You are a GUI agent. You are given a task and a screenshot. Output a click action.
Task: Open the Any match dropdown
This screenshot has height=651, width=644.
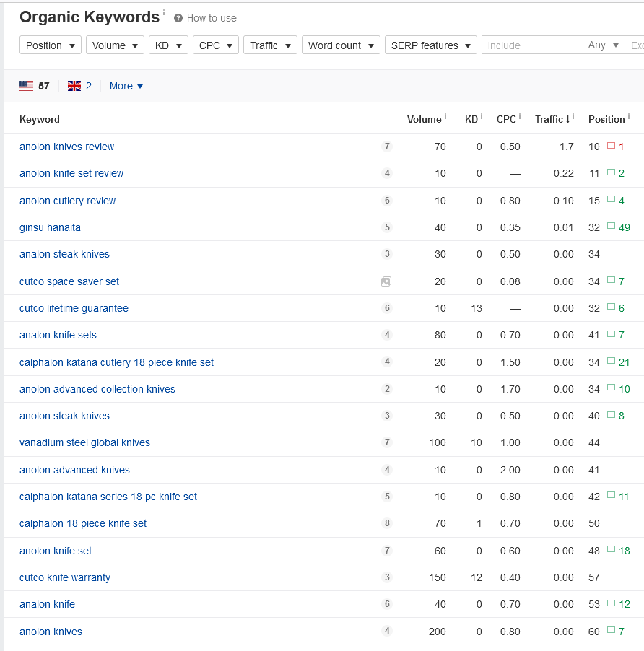click(x=603, y=45)
